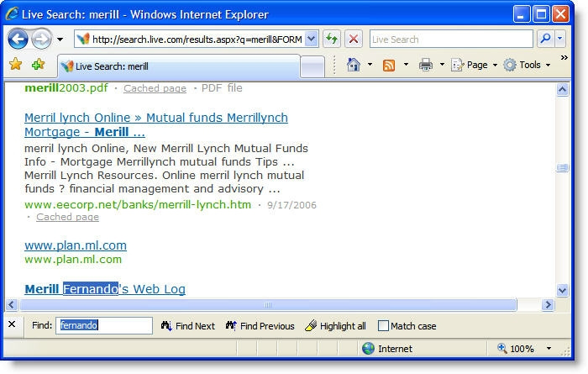
Task: Open the Page menu
Action: coord(474,65)
